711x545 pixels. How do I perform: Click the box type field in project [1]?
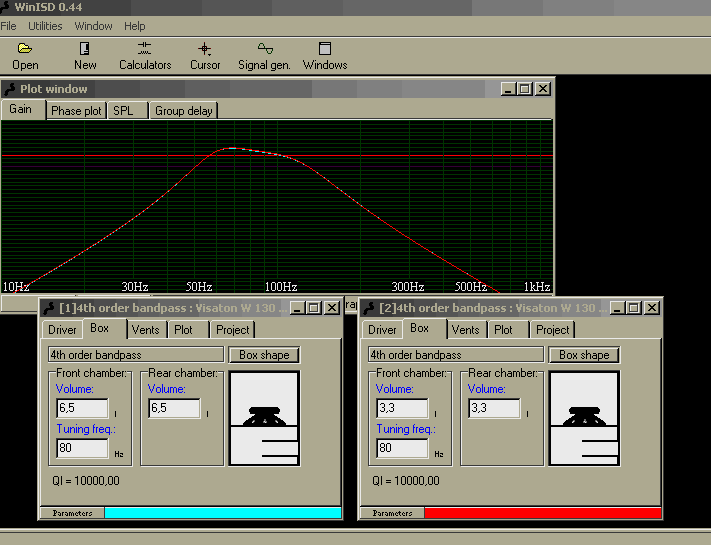point(136,355)
